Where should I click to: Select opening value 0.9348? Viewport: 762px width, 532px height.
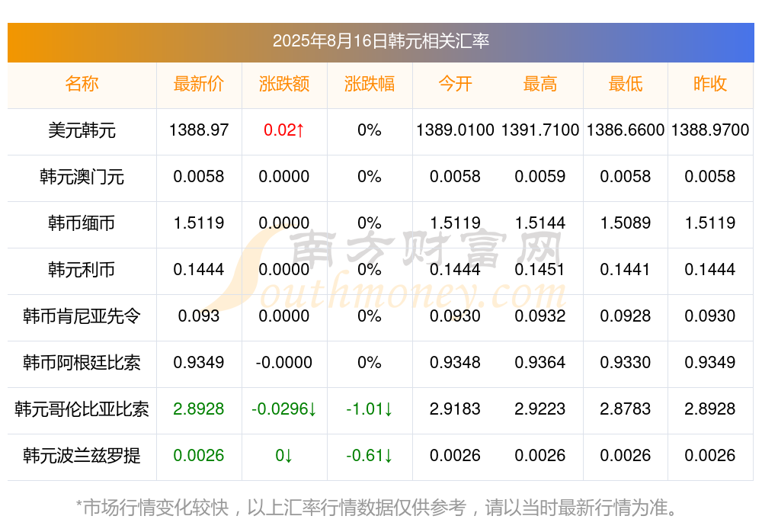coord(455,363)
